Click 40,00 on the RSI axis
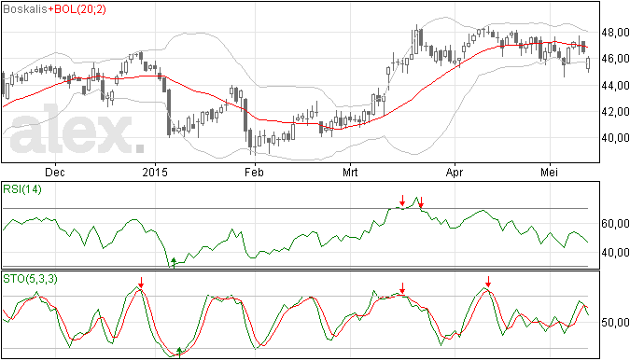This screenshot has height=361, width=644. pyautogui.click(x=615, y=252)
